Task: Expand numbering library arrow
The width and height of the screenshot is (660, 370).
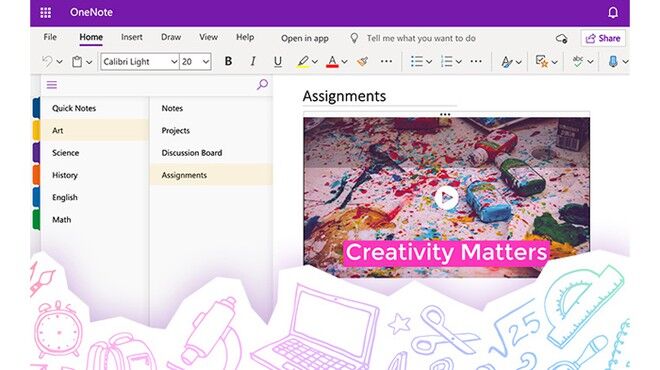Action: (459, 62)
